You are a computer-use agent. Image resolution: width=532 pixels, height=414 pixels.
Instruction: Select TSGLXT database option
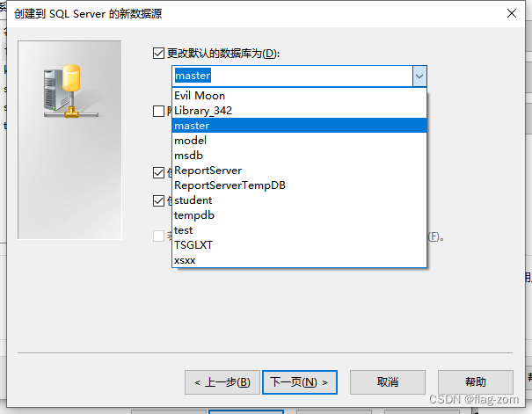point(299,245)
